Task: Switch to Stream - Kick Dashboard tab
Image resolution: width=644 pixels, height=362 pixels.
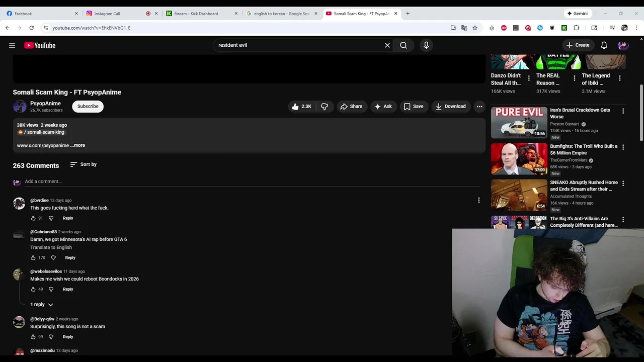Action: pos(201,14)
